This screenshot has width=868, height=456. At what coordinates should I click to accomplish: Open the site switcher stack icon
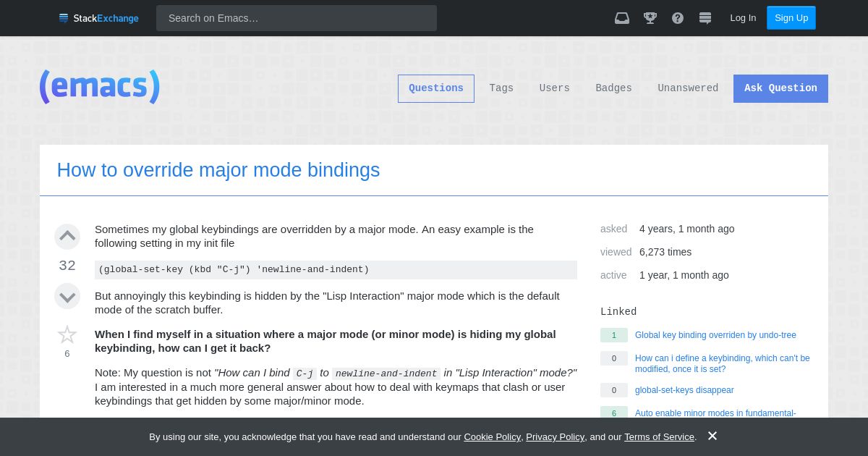(x=705, y=18)
